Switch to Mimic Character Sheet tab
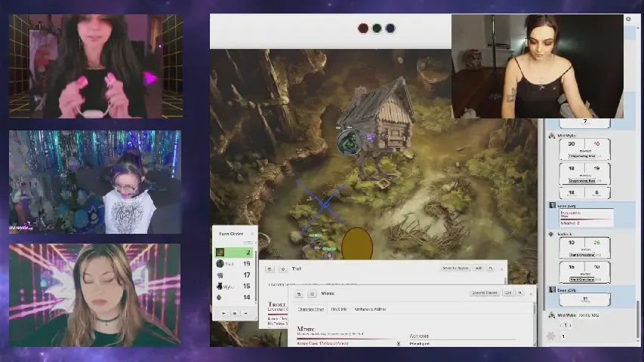Screen dimensions: 644x362 pos(310,309)
